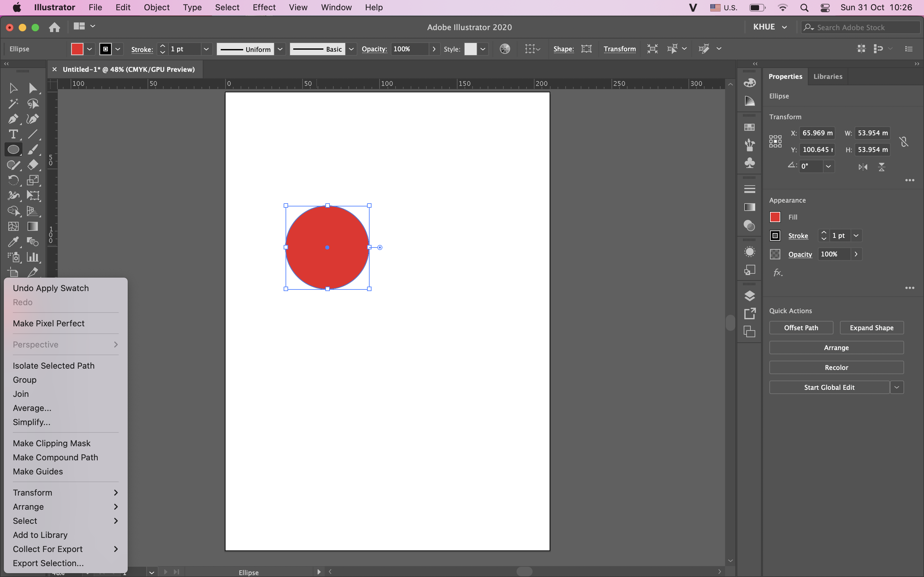Click the Arrange button in Quick Actions
924x577 pixels.
tap(836, 347)
